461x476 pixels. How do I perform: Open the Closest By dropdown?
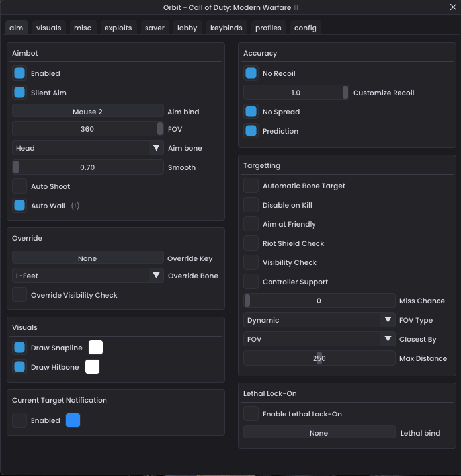tap(319, 338)
